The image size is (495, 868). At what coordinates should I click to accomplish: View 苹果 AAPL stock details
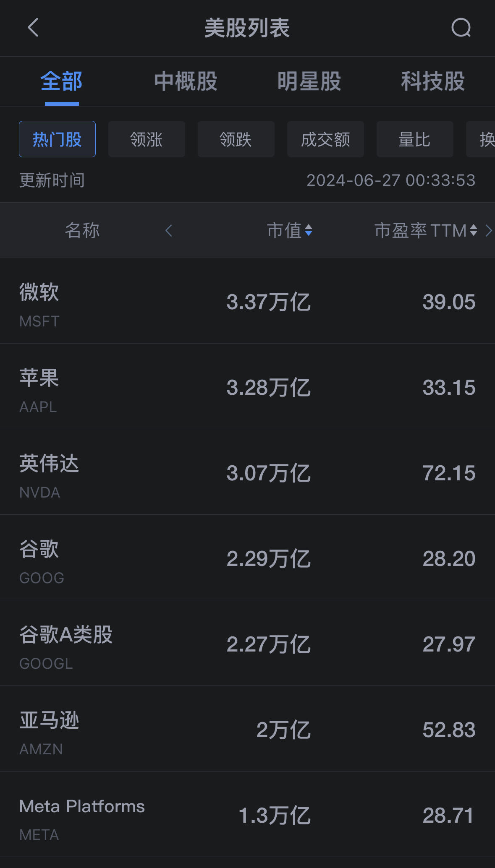point(247,387)
